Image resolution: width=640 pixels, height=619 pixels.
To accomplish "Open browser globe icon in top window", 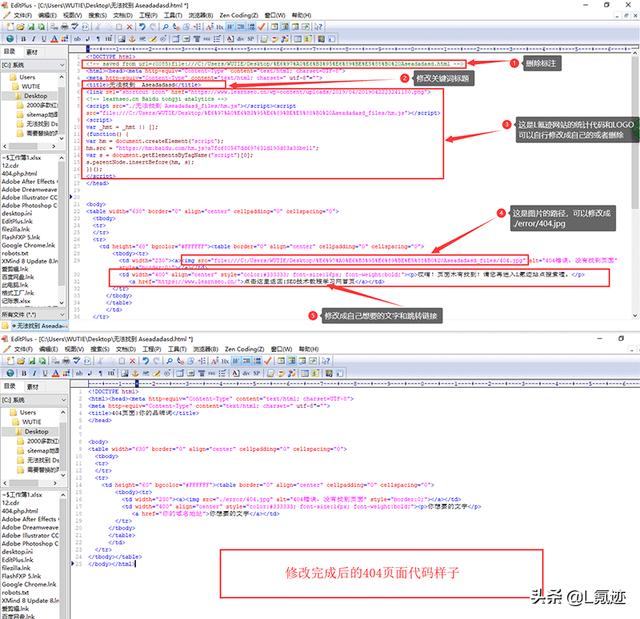I will (x=10, y=39).
